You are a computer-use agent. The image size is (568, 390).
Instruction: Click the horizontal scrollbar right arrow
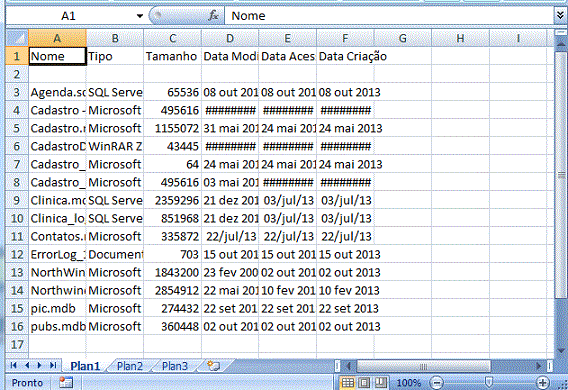pyautogui.click(x=539, y=366)
